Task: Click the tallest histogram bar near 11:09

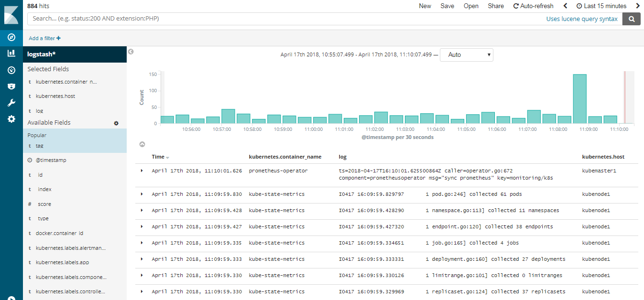Action: 580,99
